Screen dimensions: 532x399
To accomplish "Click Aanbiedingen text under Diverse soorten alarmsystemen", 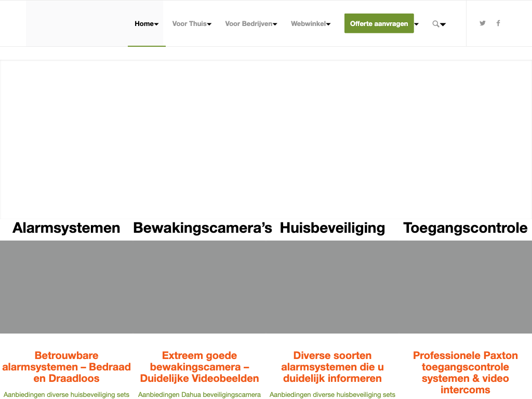I will (x=332, y=395).
